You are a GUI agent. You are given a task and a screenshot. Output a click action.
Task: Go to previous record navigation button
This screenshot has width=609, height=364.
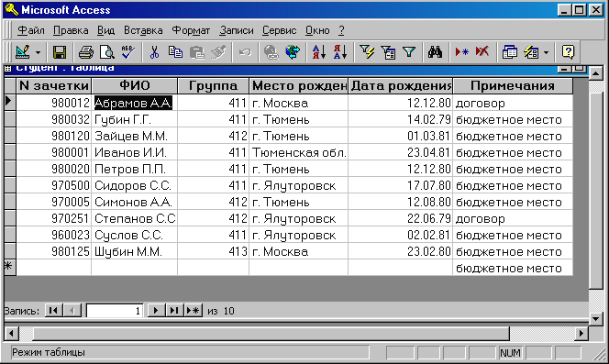(72, 311)
